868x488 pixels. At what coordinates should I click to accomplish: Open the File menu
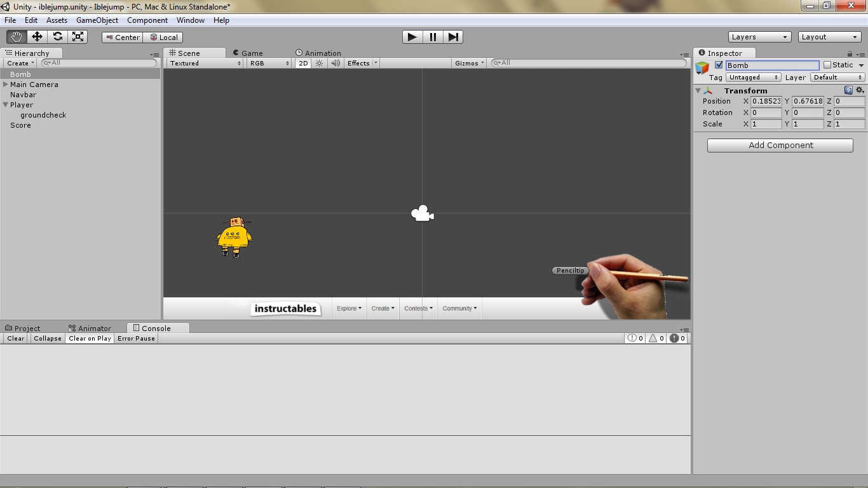pyautogui.click(x=10, y=20)
